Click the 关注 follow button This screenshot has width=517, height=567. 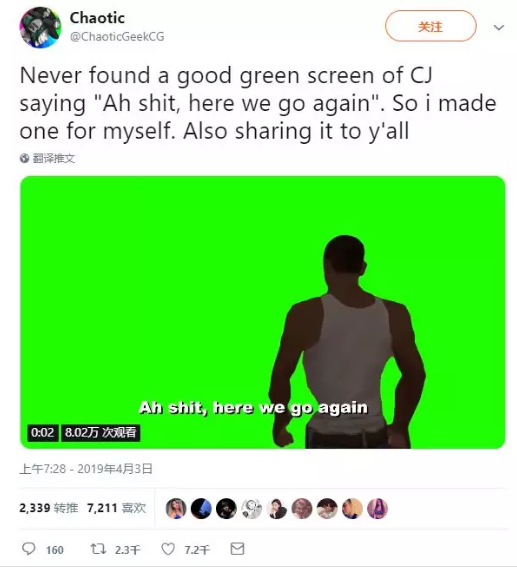coord(431,26)
